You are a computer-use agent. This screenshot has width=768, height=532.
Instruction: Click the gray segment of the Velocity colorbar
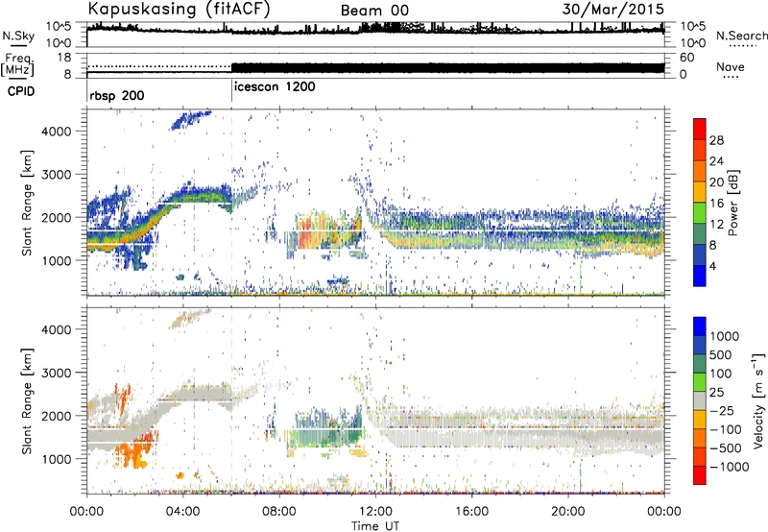(x=700, y=400)
